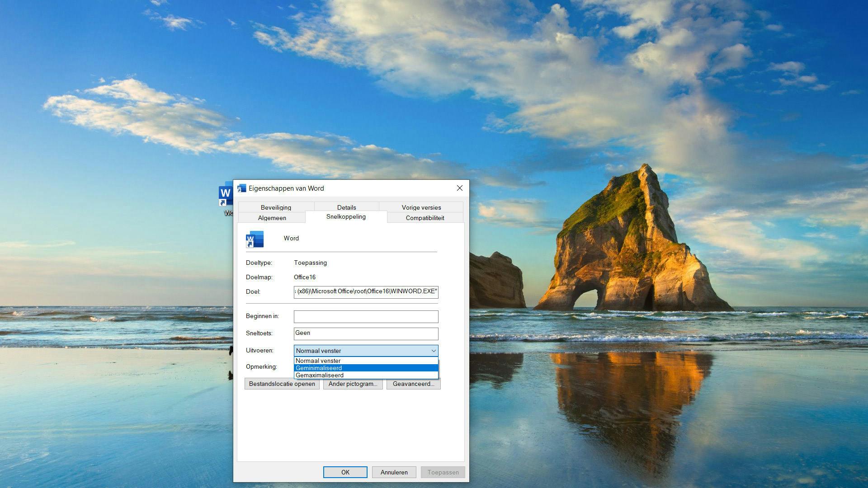Switch to the Beveiliging tab
This screenshot has height=488, width=868.
[275, 207]
